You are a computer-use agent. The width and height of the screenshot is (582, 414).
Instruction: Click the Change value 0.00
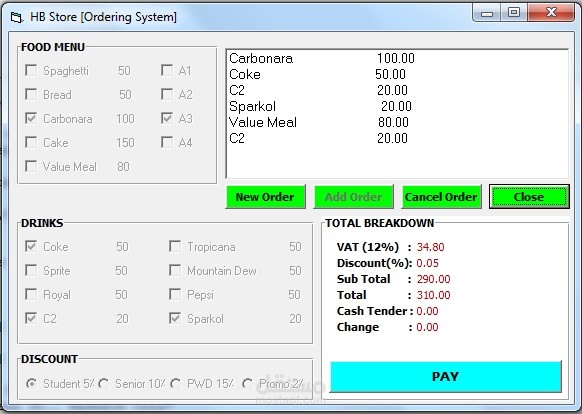[428, 327]
